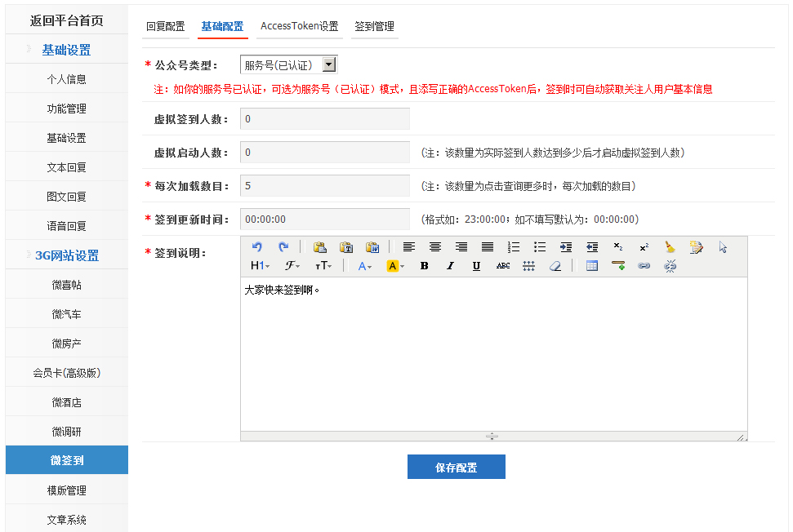
Task: Open 微酒店 in sidebar
Action: 66,402
